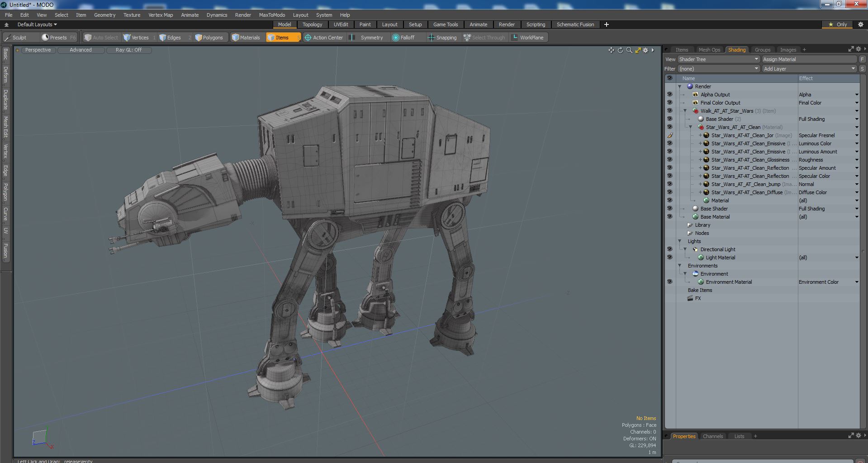The height and width of the screenshot is (463, 868).
Task: Add new tab beside Lists in lower panel
Action: (755, 436)
